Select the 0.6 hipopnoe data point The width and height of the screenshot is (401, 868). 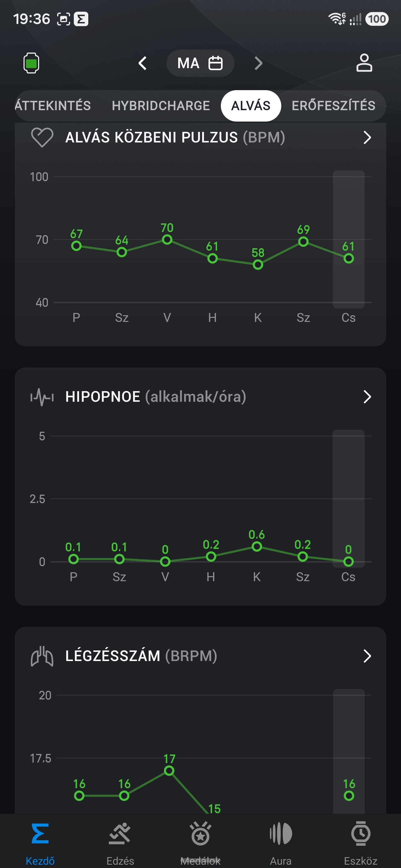click(257, 547)
